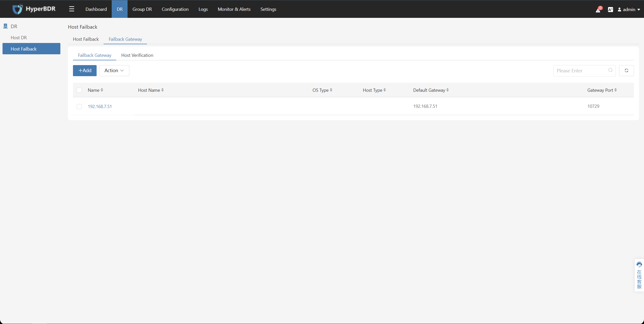The width and height of the screenshot is (644, 324).
Task: Click the HyperBDR logo
Action: pos(34,9)
